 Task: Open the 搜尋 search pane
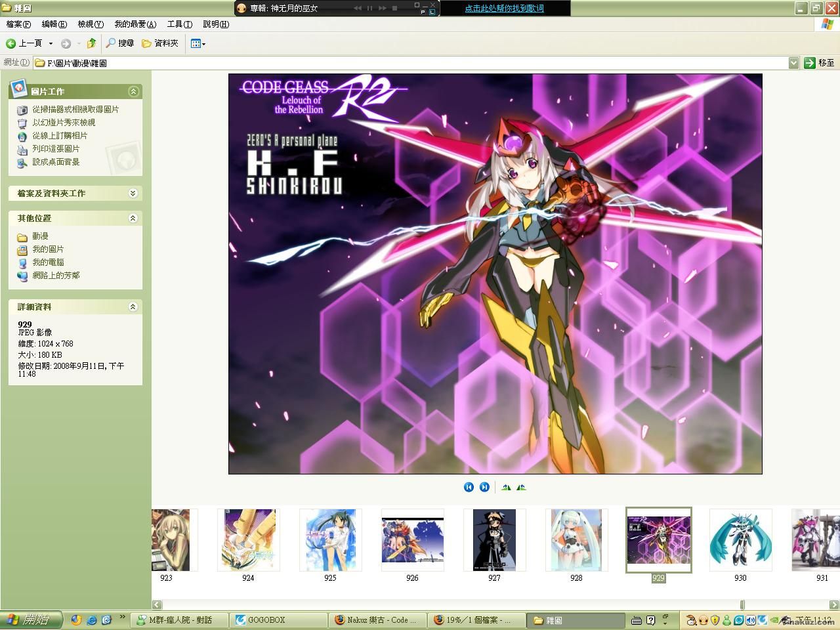click(x=120, y=43)
